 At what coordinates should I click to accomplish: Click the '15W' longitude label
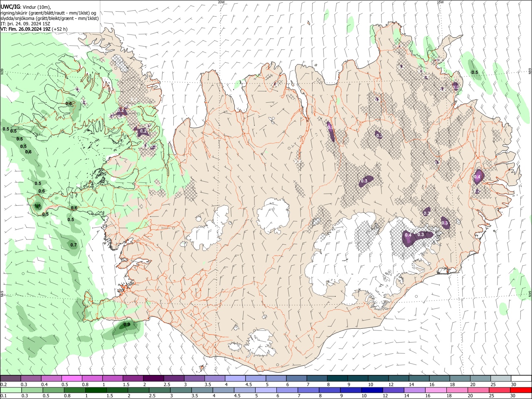point(440,2)
